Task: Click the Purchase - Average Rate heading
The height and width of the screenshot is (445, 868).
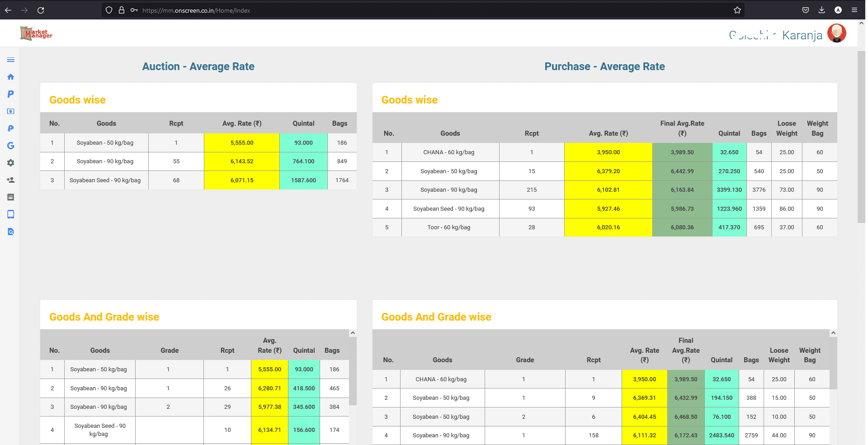Action: click(604, 66)
